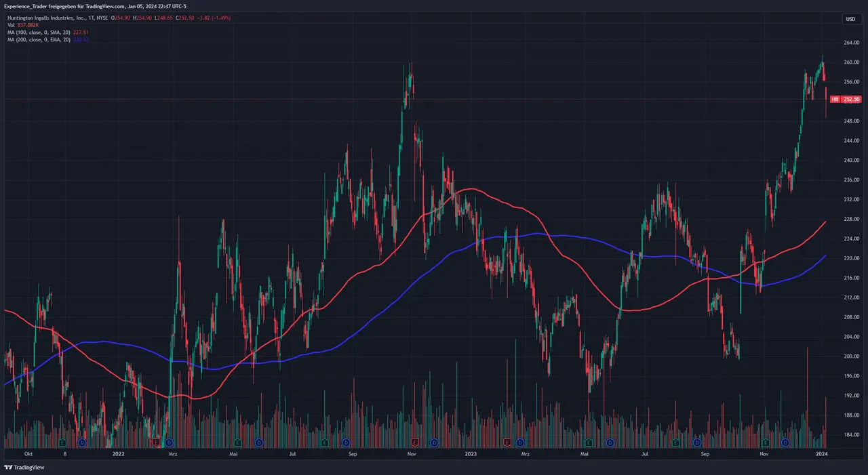
Task: Click the low price value L248.65
Action: click(x=163, y=18)
